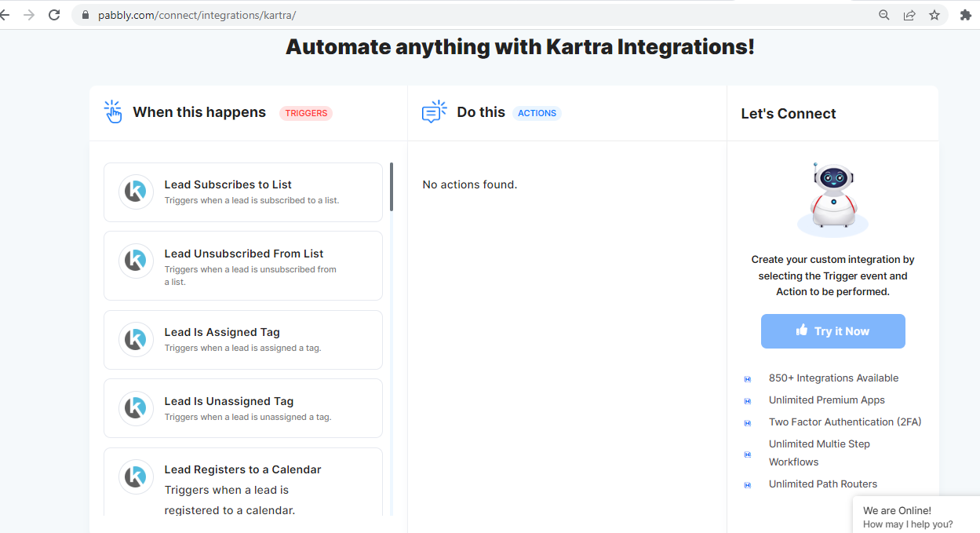
Task: Click bullet icon beside Unlimited Path Routers
Action: click(x=747, y=485)
